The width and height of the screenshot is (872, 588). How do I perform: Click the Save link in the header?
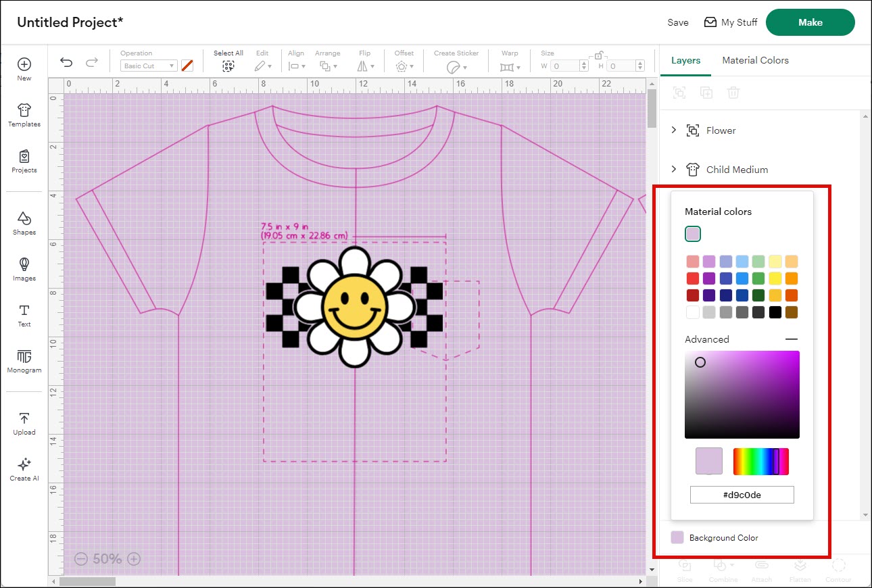tap(677, 22)
